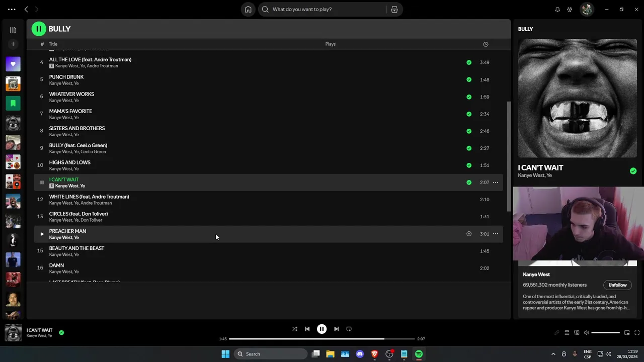Toggle saved check beside I CAN'T WAIT in right panel
The image size is (644, 362).
point(633,171)
